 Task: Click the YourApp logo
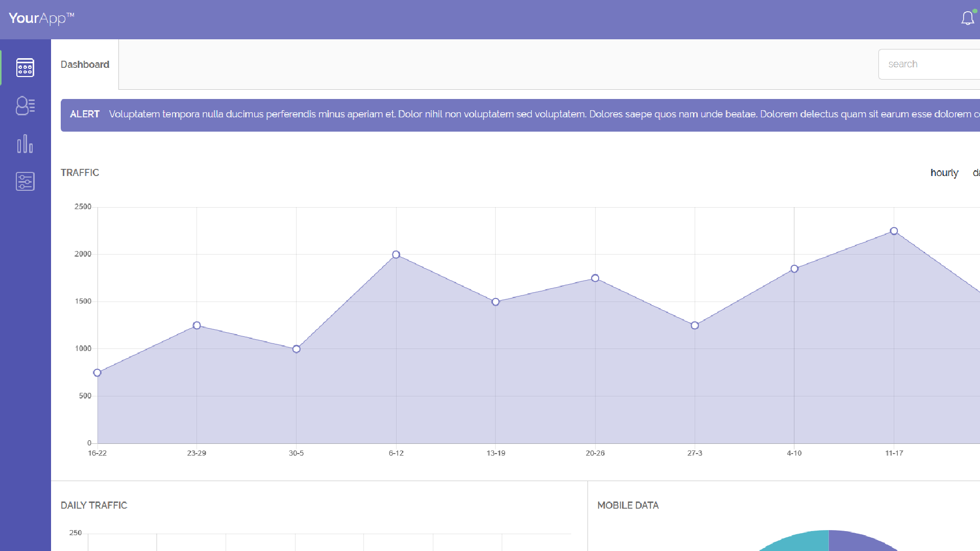[x=41, y=18]
